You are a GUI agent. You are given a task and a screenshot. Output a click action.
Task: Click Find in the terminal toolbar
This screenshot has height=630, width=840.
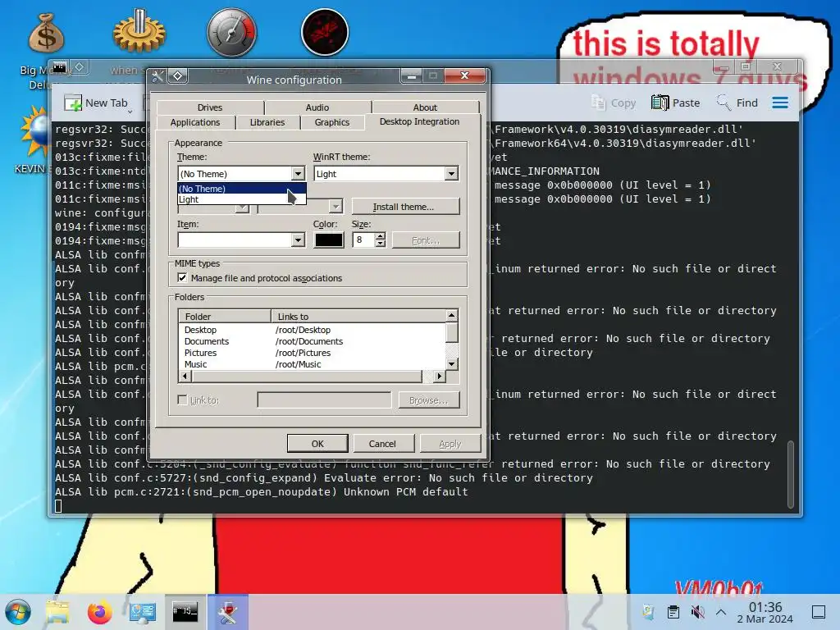tap(737, 103)
